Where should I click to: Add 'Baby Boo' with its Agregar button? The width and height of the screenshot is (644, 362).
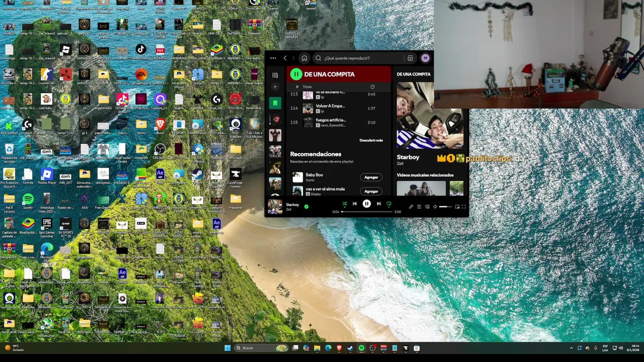pos(371,177)
